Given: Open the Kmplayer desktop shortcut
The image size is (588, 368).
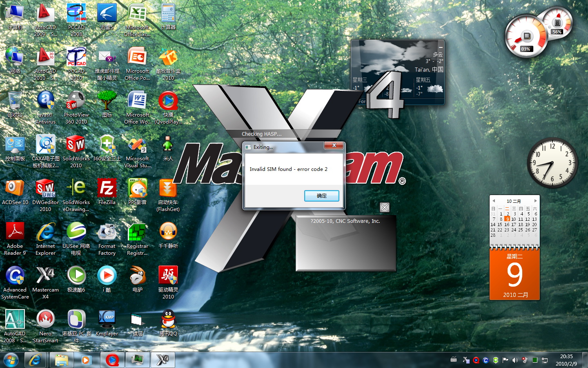Looking at the screenshot, I should coord(107,323).
